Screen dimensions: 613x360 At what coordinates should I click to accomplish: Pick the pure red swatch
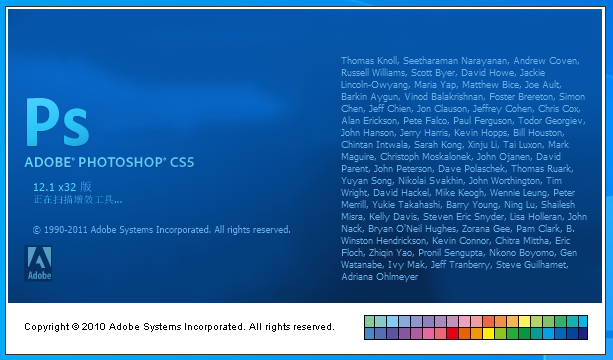[453, 333]
